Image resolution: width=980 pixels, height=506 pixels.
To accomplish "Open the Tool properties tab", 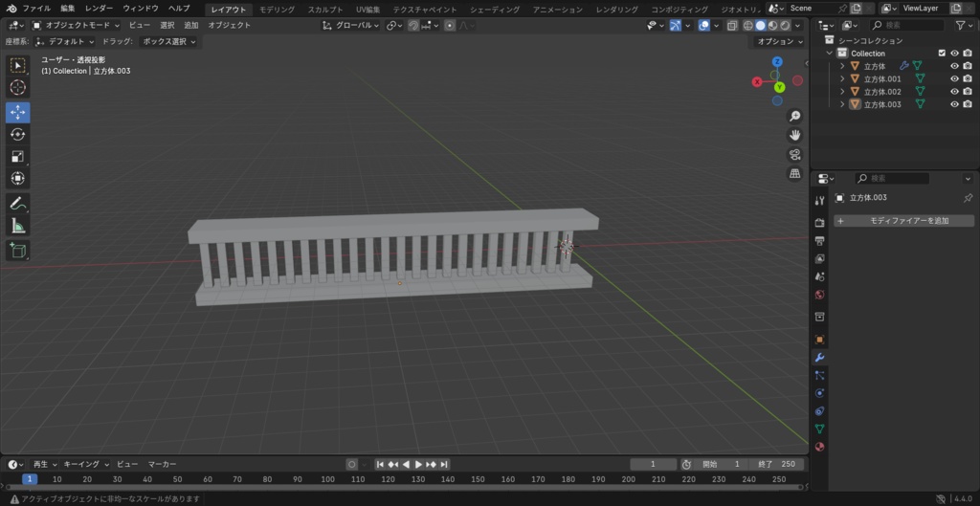I will click(x=820, y=201).
